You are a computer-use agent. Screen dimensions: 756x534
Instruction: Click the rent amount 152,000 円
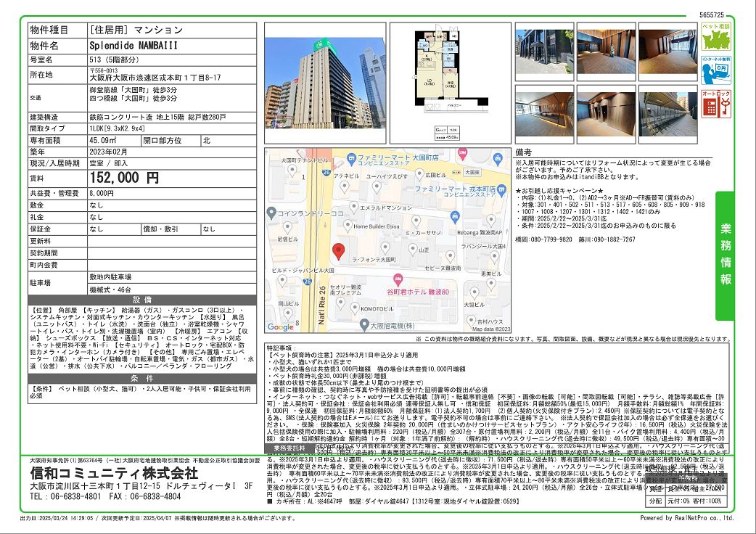[x=124, y=178]
